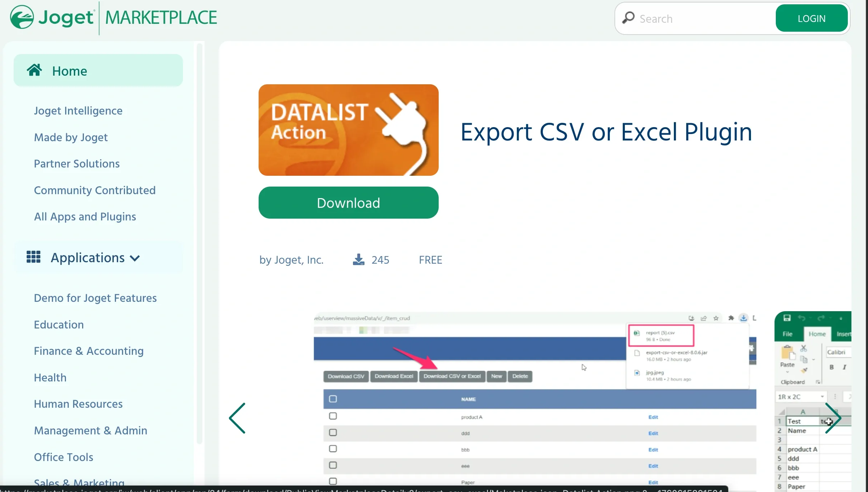Click the Home house icon

click(34, 71)
